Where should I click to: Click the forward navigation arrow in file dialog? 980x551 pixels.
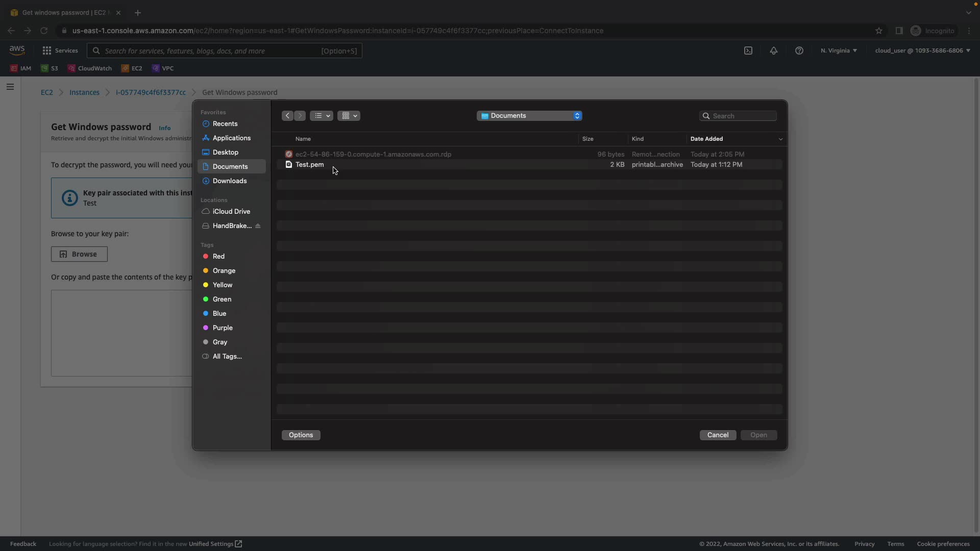pos(300,116)
